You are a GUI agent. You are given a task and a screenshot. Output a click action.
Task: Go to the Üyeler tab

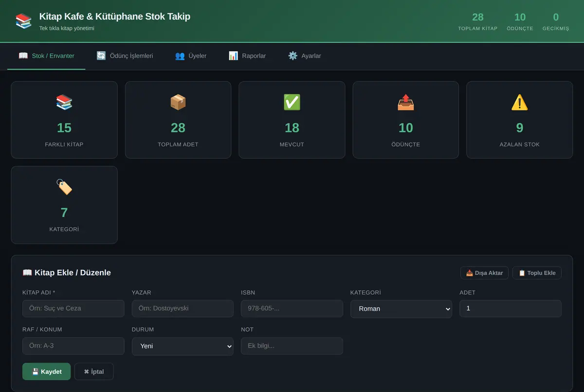[x=191, y=56]
